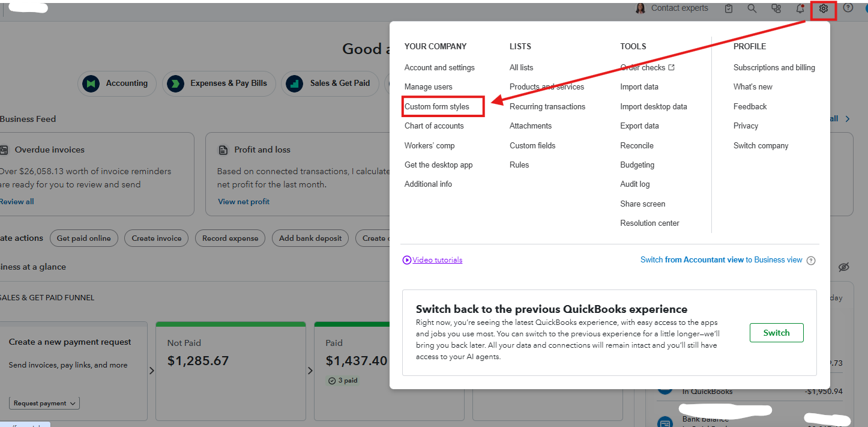Click Review all overdue invoices link
Image resolution: width=868 pixels, height=427 pixels.
[17, 202]
